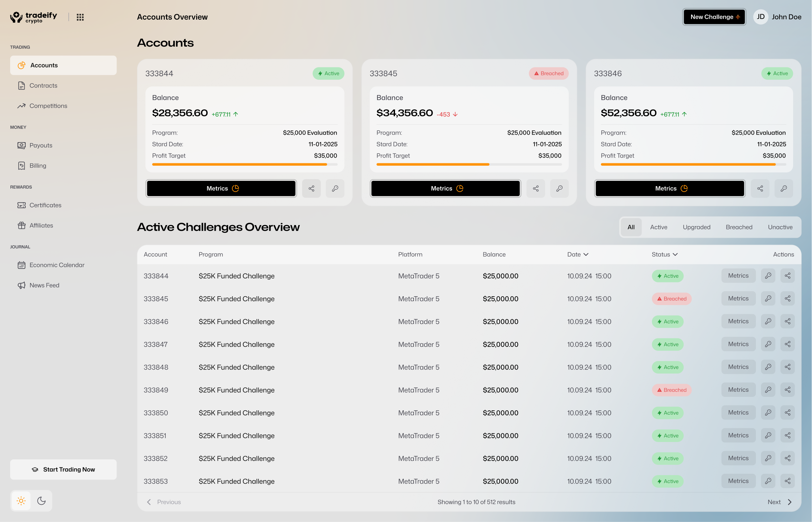Expand the Status column sort dropdown
The image size is (812, 522).
tap(675, 254)
